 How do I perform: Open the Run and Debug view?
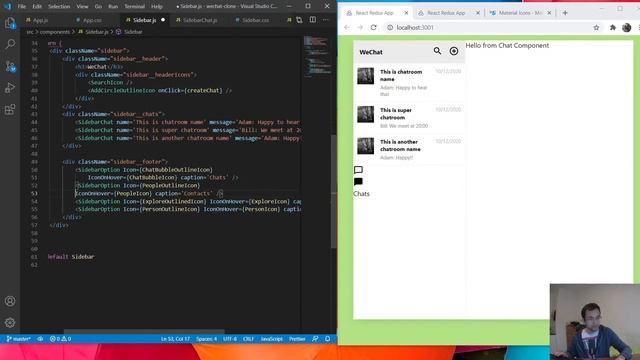click(x=10, y=88)
